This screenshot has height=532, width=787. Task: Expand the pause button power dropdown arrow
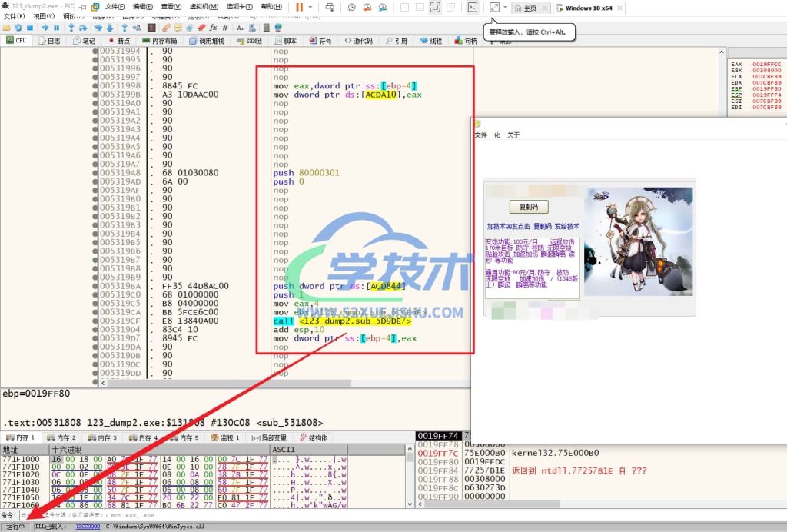310,7
